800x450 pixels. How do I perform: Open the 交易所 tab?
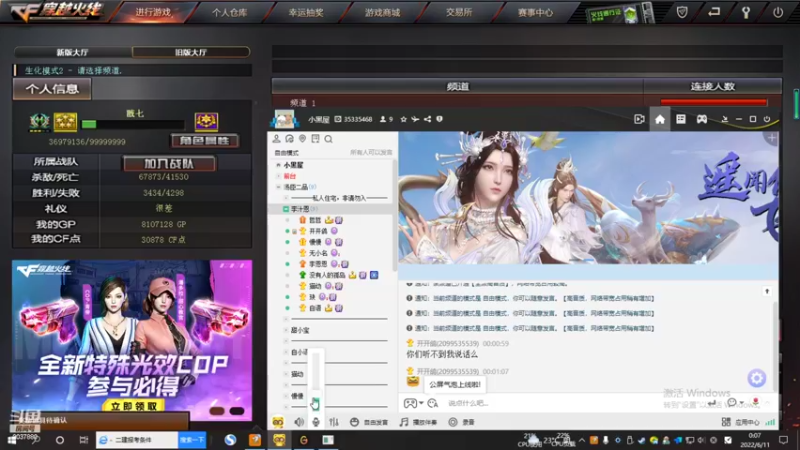[x=459, y=12]
